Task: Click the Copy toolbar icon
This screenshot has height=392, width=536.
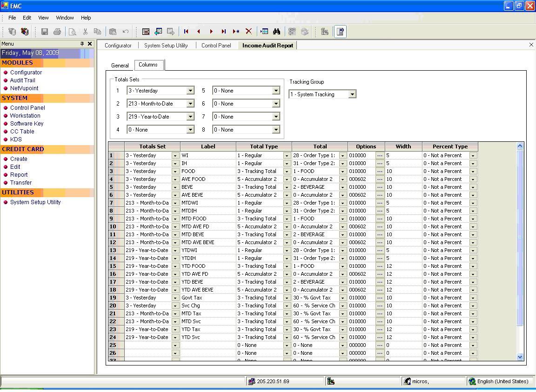Action: click(98, 31)
